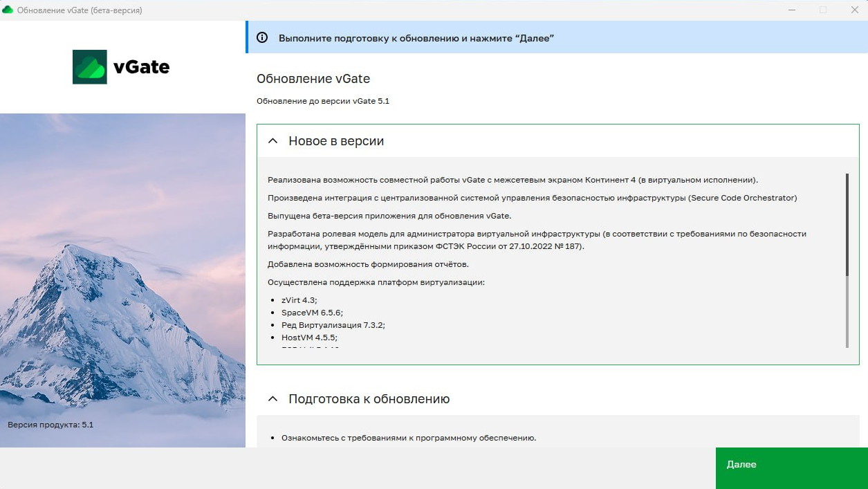Click the info icon in blue banner
Image resolution: width=868 pixels, height=489 pixels.
point(262,38)
